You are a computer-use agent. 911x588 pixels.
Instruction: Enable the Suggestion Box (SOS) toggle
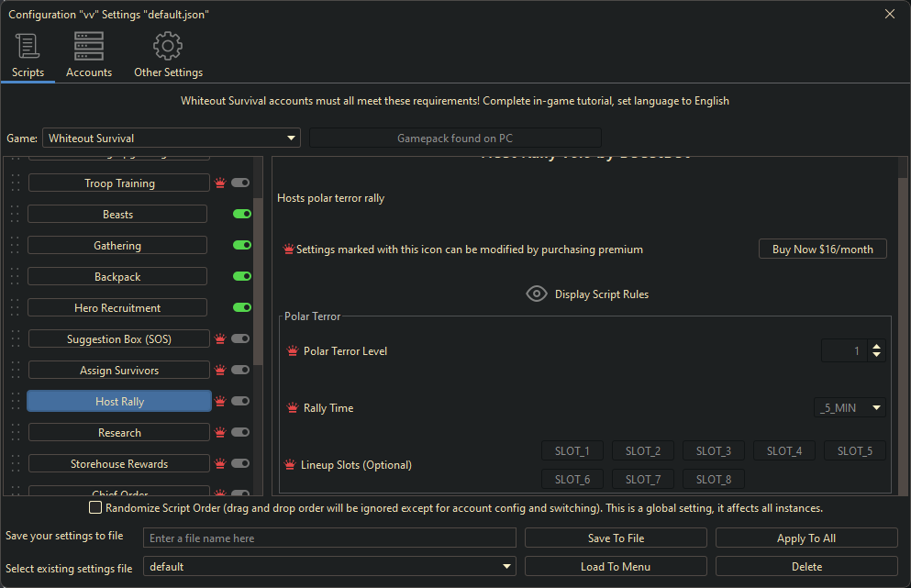240,338
